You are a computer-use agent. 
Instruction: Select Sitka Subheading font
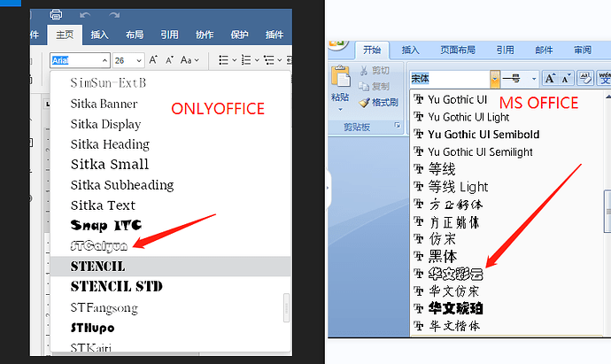171,185
